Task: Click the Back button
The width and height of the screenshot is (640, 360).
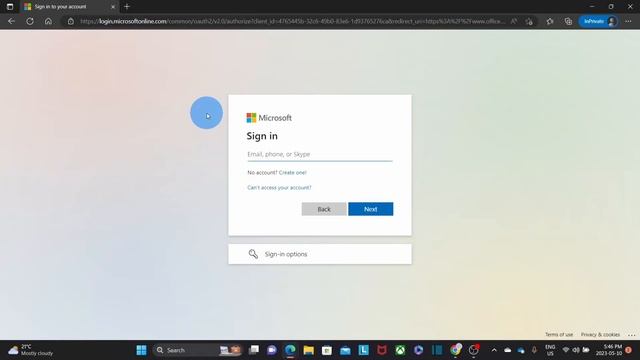Action: (324, 209)
